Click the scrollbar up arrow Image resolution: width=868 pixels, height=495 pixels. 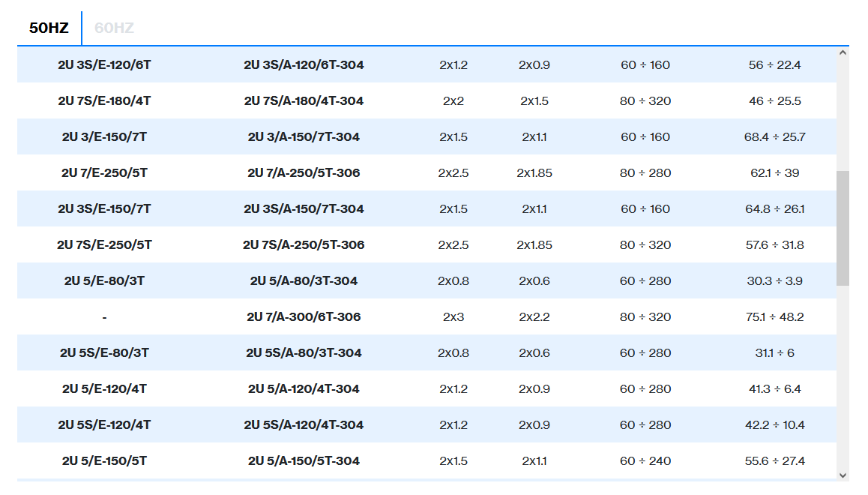click(843, 52)
